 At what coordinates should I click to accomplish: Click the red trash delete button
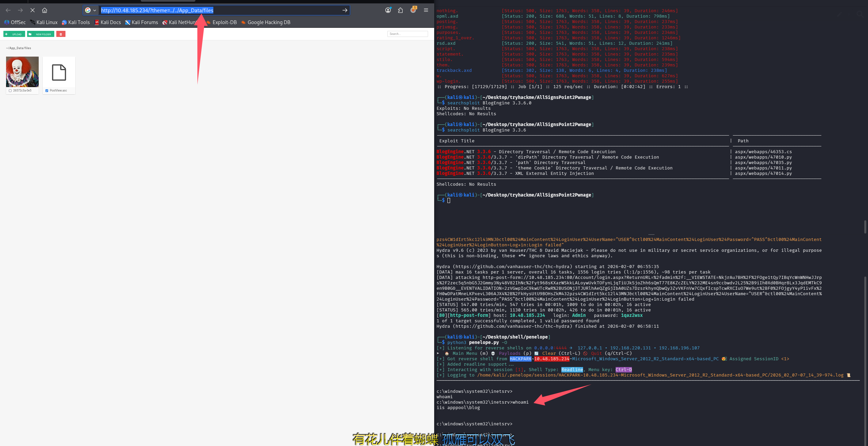61,34
